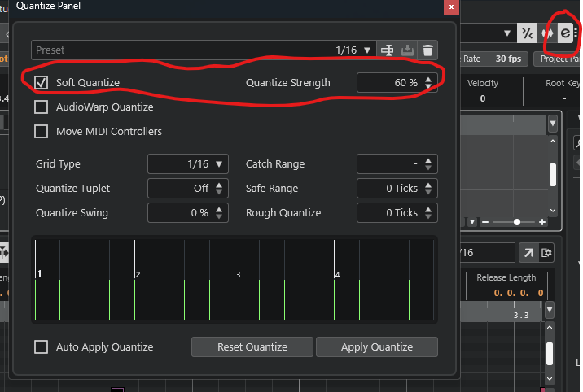The height and width of the screenshot is (392, 583).
Task: Open the Grid Type 1/16 dropdown
Action: [x=188, y=164]
